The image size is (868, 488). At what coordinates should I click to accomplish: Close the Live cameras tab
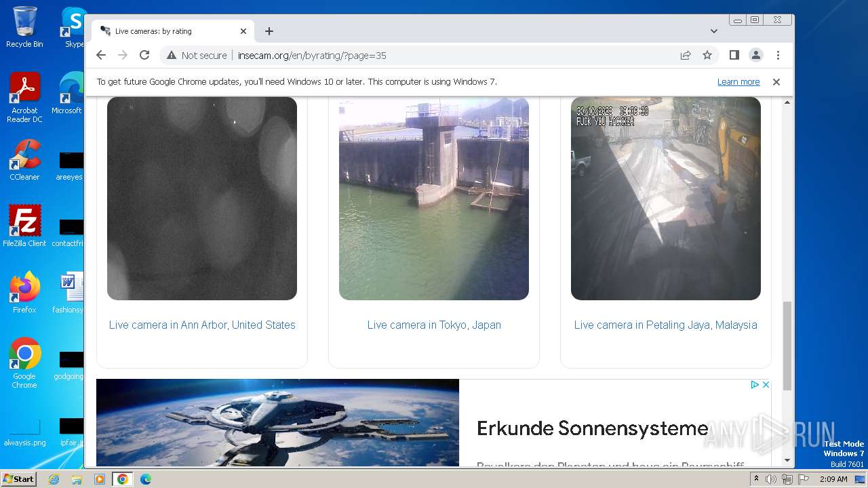[x=243, y=31]
